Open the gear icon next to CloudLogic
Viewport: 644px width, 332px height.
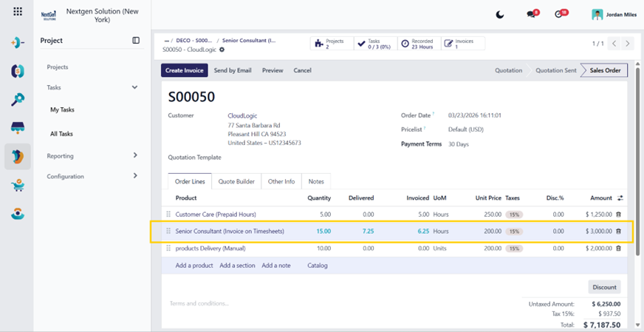click(x=222, y=50)
